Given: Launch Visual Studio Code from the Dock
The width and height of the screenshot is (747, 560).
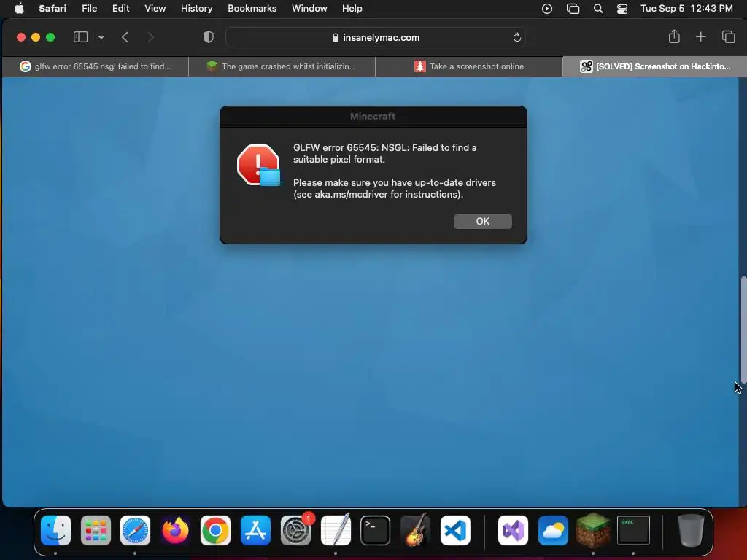Looking at the screenshot, I should pos(455,530).
